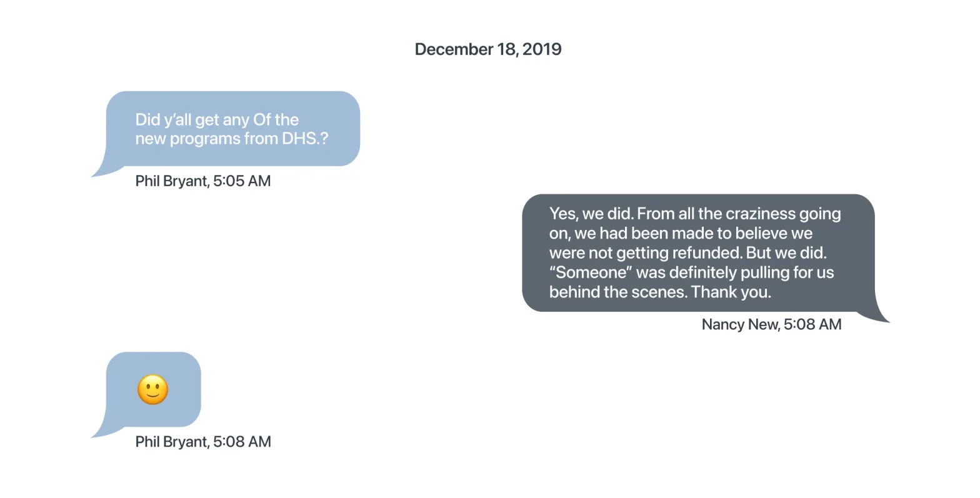Click 'Thank you.' at end of reply
Viewport: 980px width, 498px height.
731,292
